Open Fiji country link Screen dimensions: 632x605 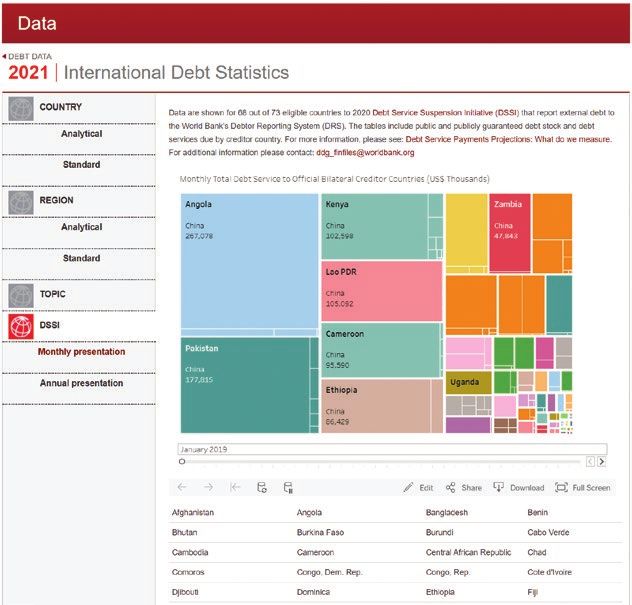tap(532, 592)
